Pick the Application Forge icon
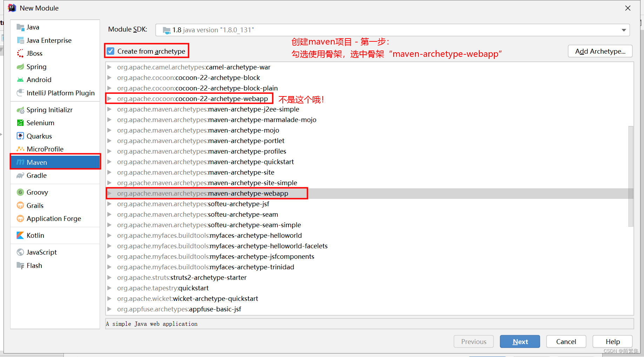 [x=20, y=219]
